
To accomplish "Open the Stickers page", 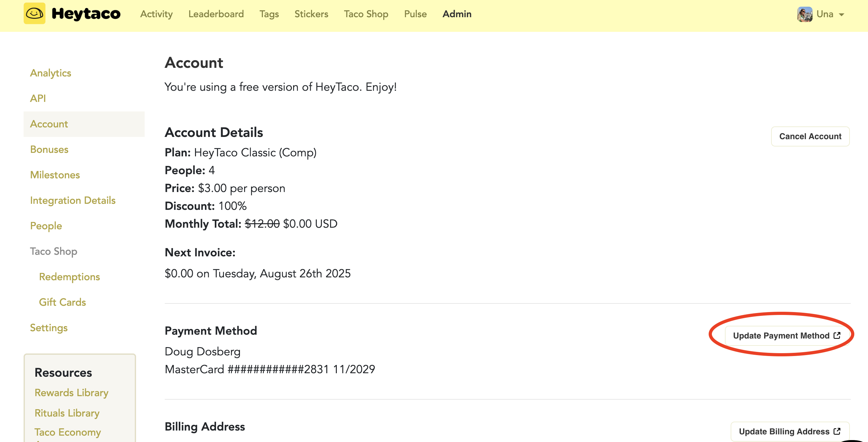I will coord(311,14).
